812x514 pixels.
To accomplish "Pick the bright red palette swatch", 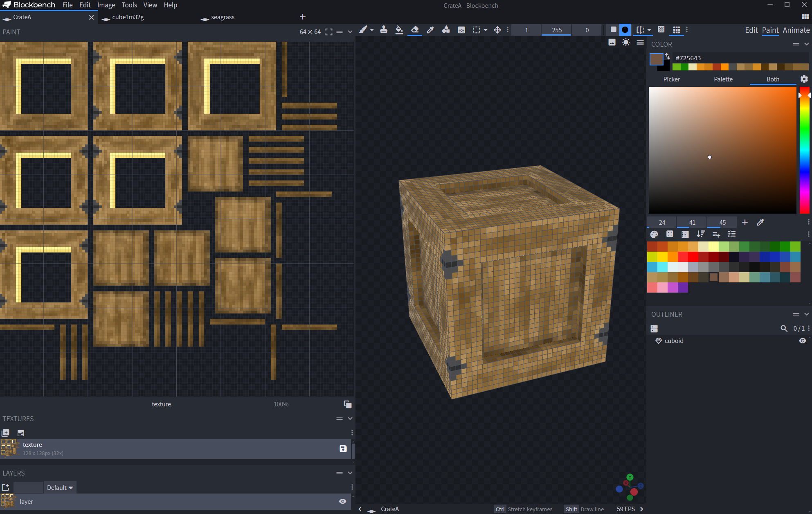I will [x=693, y=257].
